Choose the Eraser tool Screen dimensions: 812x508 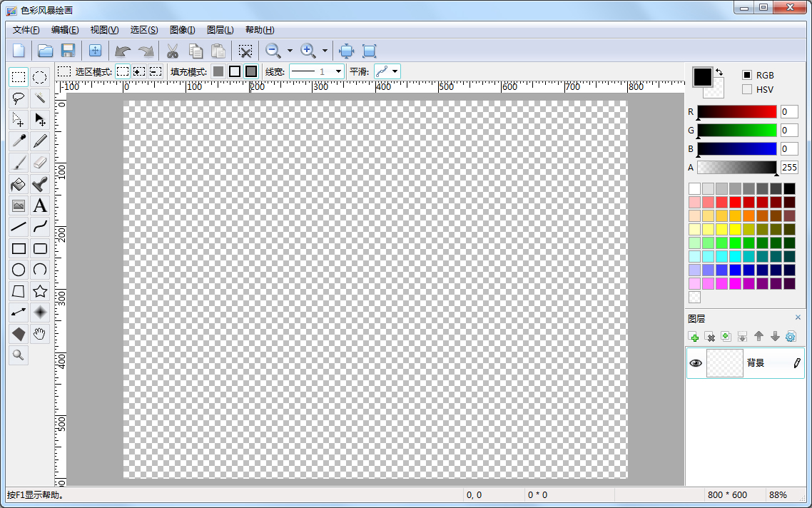click(40, 163)
